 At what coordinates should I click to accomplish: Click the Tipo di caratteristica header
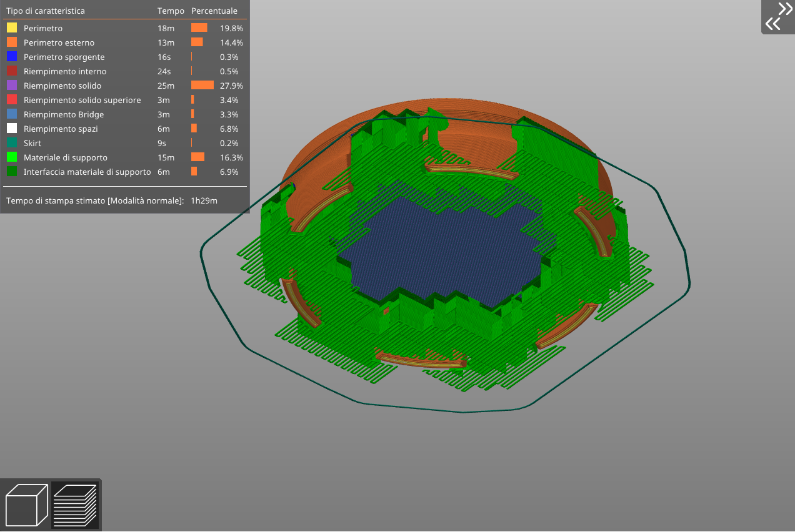point(46,11)
